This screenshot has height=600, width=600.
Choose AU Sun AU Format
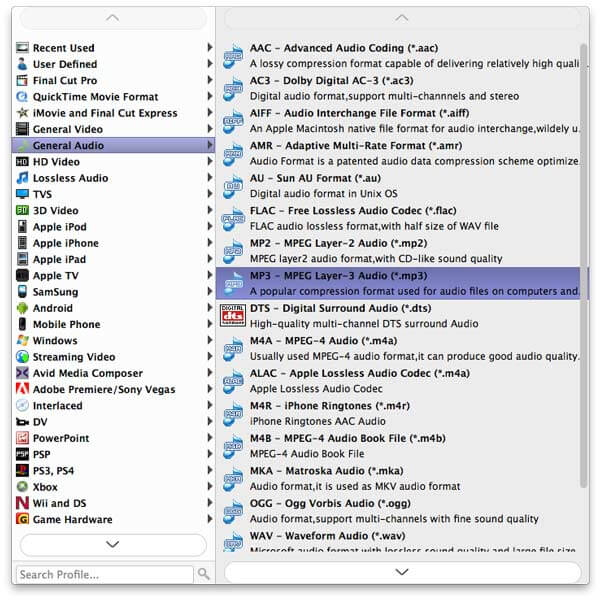(398, 186)
